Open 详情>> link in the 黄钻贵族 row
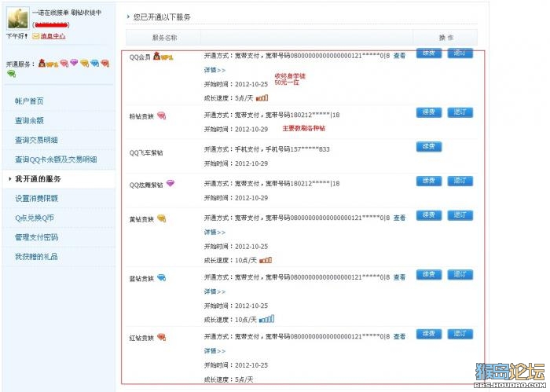 point(214,232)
